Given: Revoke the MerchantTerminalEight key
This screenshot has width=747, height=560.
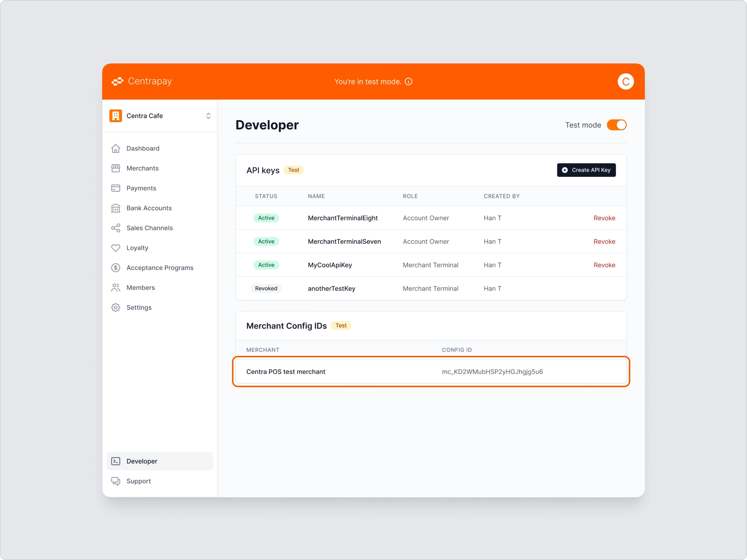Looking at the screenshot, I should point(604,218).
